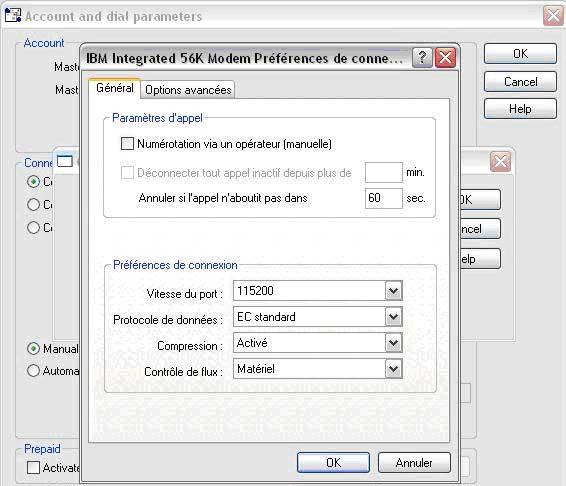
Task: Click the help question mark button in modem dialog
Action: pyautogui.click(x=422, y=58)
